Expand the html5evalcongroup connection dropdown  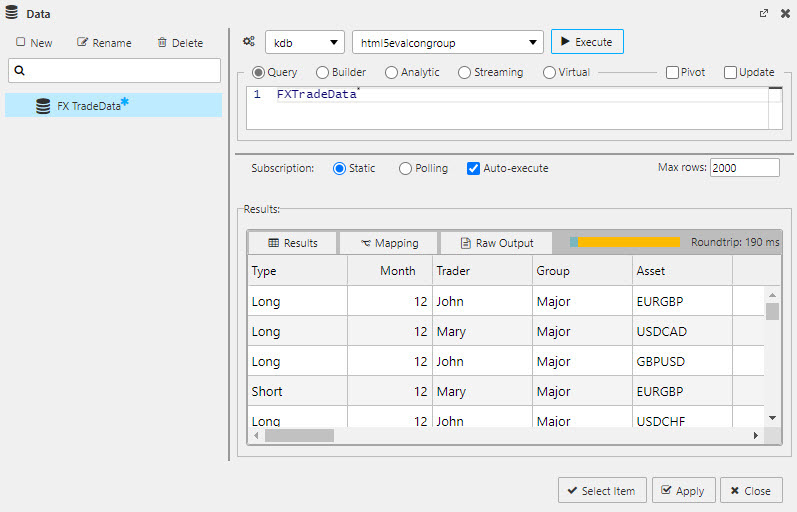coord(447,43)
